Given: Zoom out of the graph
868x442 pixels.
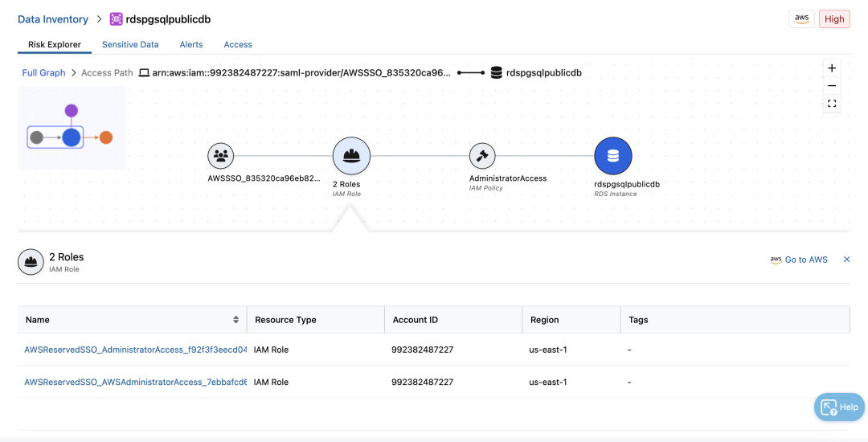Looking at the screenshot, I should click(x=832, y=86).
